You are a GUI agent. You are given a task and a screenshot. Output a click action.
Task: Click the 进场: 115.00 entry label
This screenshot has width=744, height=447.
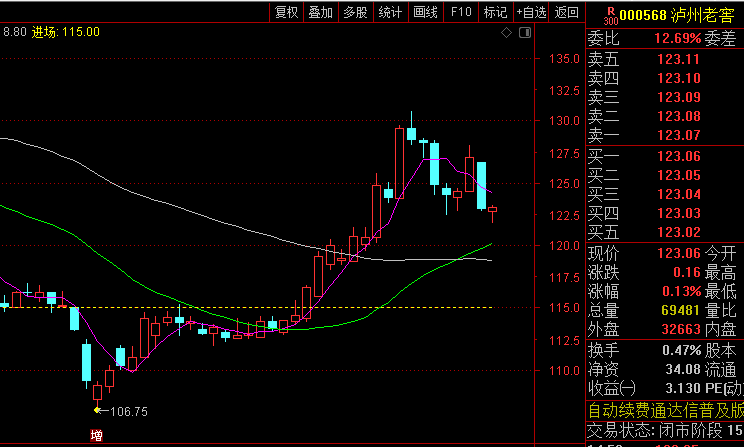click(65, 32)
